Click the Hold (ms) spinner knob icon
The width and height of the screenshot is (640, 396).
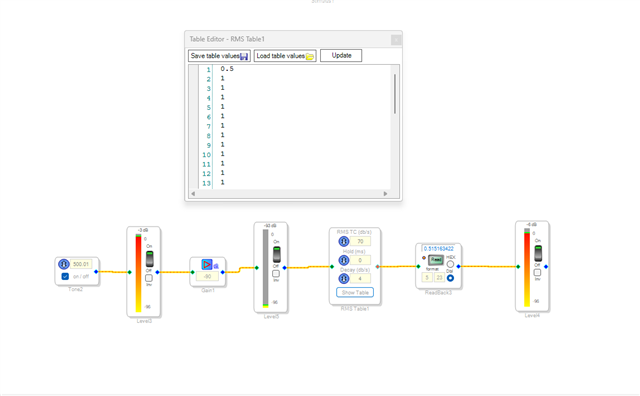click(x=344, y=260)
